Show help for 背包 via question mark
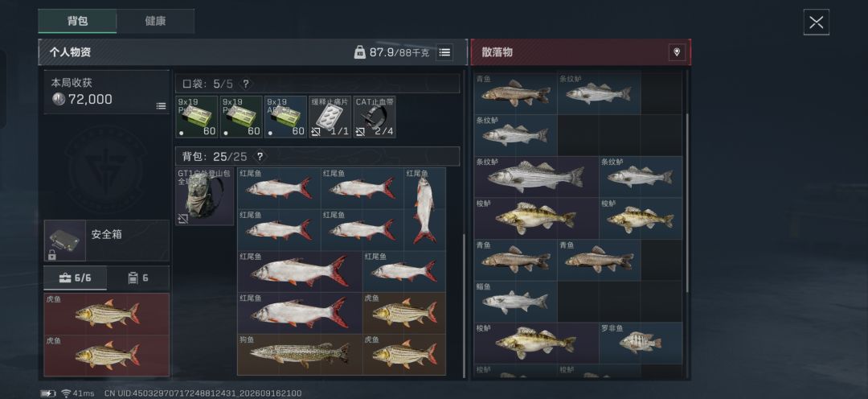 260,156
